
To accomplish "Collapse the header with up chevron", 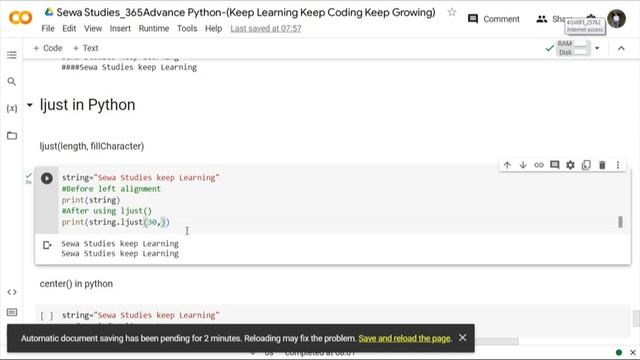I will [x=621, y=48].
